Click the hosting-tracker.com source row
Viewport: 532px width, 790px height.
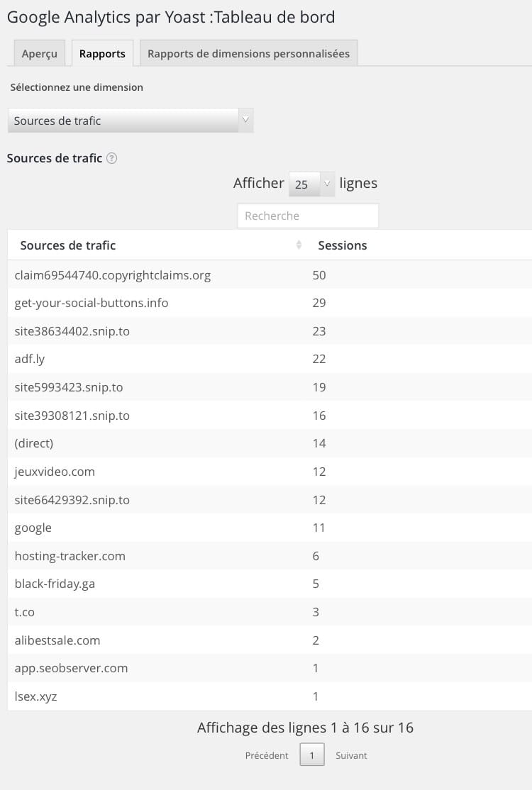(270, 556)
